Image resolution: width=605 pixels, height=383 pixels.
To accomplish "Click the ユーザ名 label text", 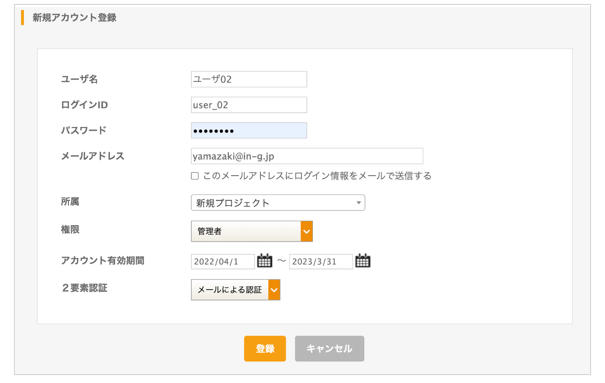I will [x=79, y=79].
